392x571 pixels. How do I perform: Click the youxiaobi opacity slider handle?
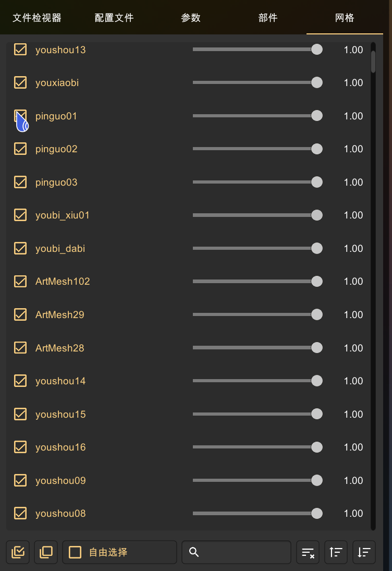[x=317, y=83]
